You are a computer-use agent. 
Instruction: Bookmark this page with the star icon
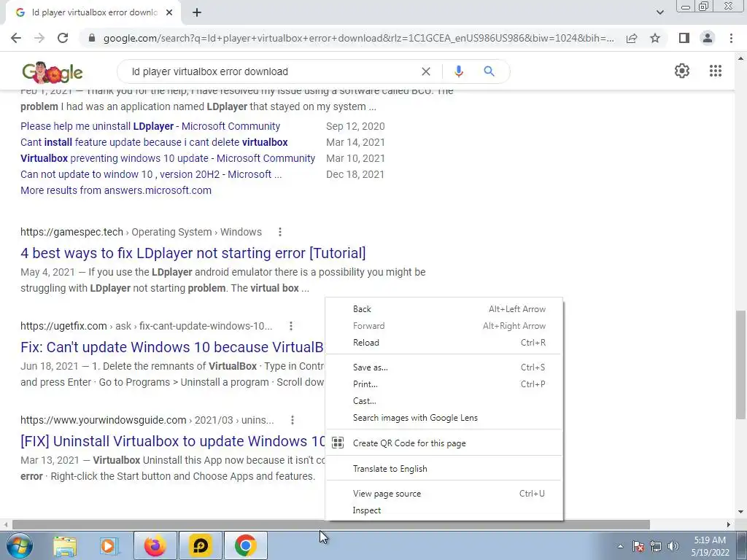pyautogui.click(x=655, y=38)
